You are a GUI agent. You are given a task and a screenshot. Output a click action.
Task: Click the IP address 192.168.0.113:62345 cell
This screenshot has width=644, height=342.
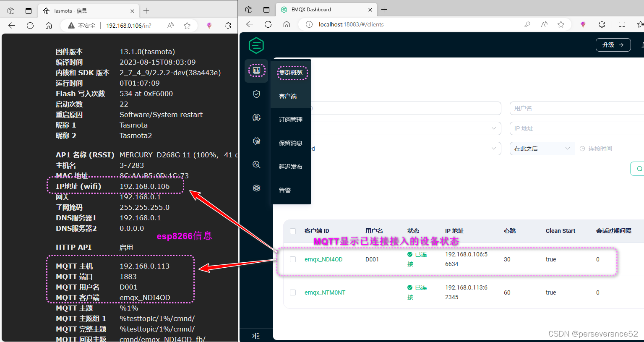pos(466,292)
